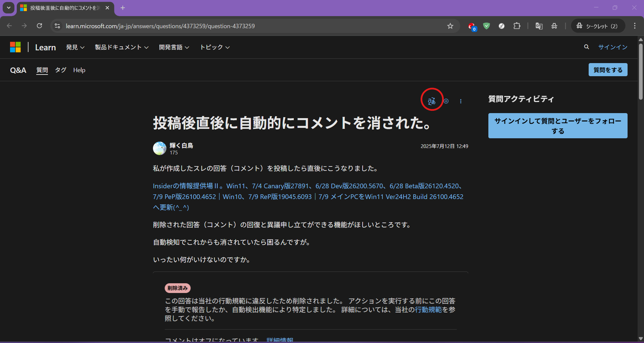Open the タグ tab

[61, 70]
